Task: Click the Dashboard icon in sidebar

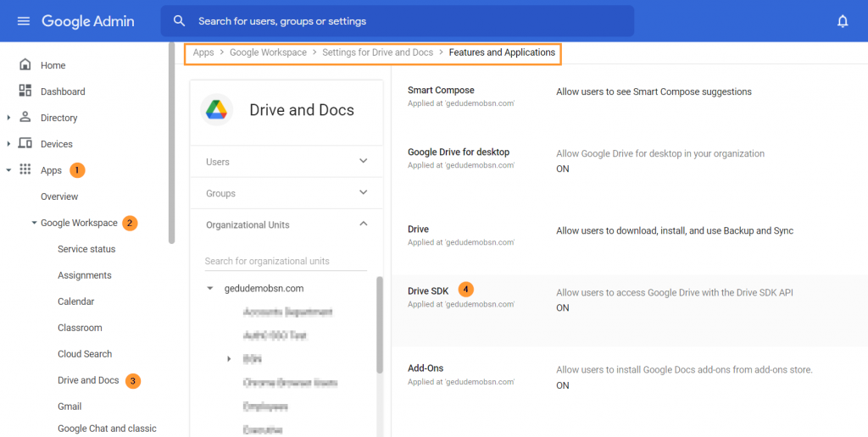Action: [25, 91]
